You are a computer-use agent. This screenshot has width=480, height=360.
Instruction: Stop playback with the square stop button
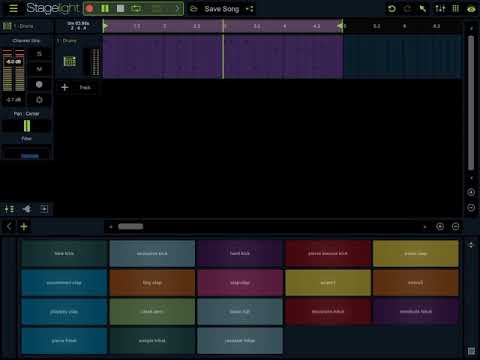point(120,9)
